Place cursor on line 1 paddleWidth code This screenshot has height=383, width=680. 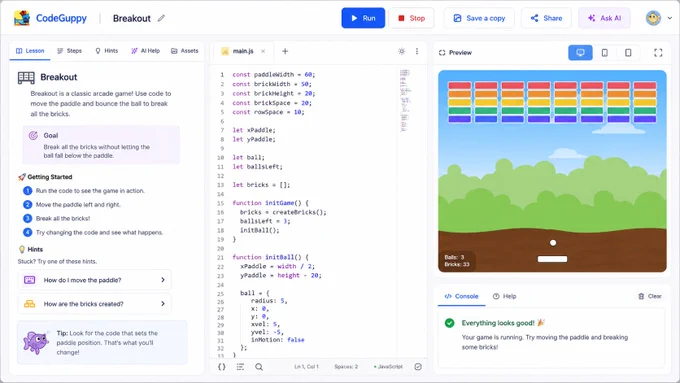tap(274, 75)
